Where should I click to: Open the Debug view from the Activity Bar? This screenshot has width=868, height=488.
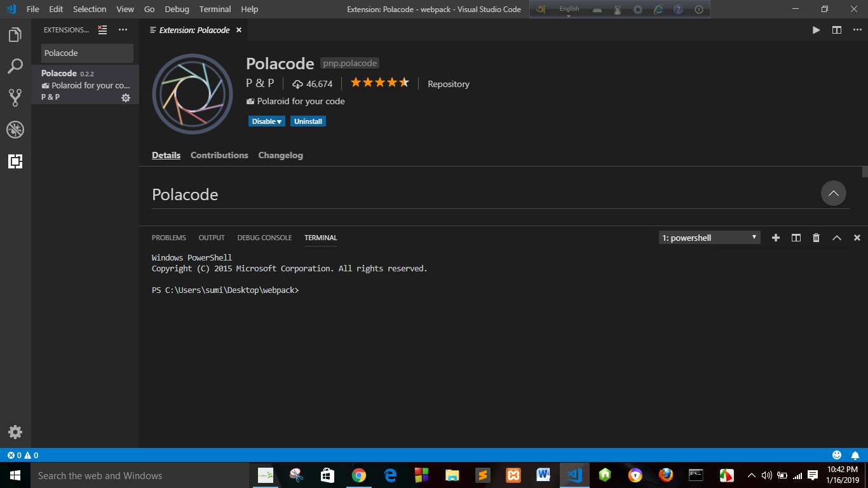click(15, 130)
